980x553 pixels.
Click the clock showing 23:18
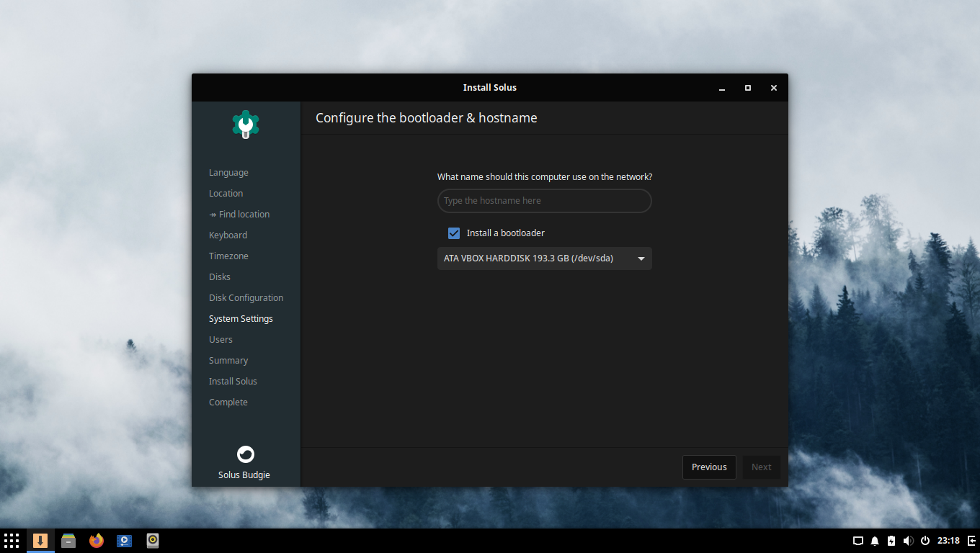[949, 541]
